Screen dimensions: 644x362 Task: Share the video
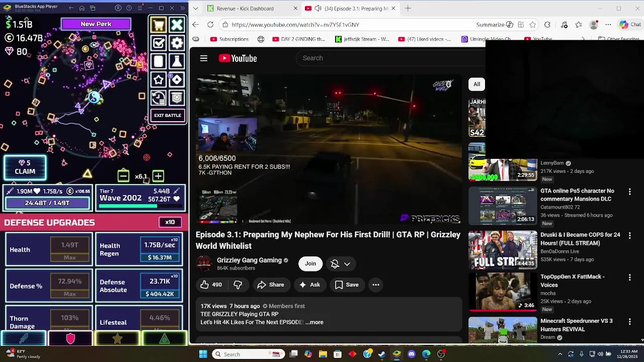[x=271, y=285]
